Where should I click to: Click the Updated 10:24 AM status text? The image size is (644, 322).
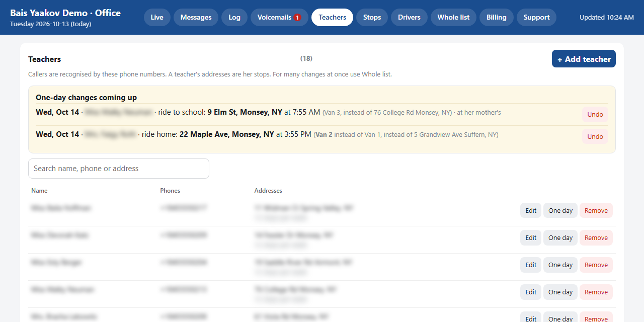coord(607,17)
